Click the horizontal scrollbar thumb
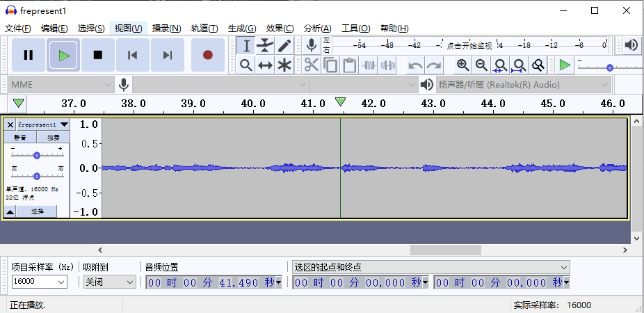644x313 pixels. (446, 249)
